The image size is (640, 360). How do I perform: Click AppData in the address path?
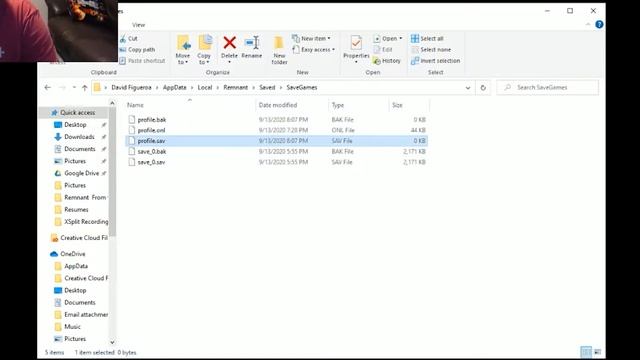tap(175, 87)
